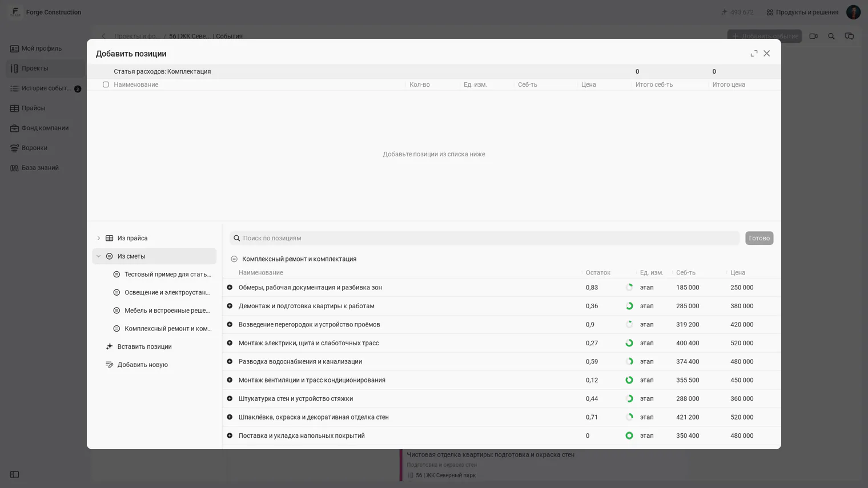Image resolution: width=868 pixels, height=488 pixels.
Task: Select estimate Освещение и электроустан…
Action: click(x=162, y=292)
